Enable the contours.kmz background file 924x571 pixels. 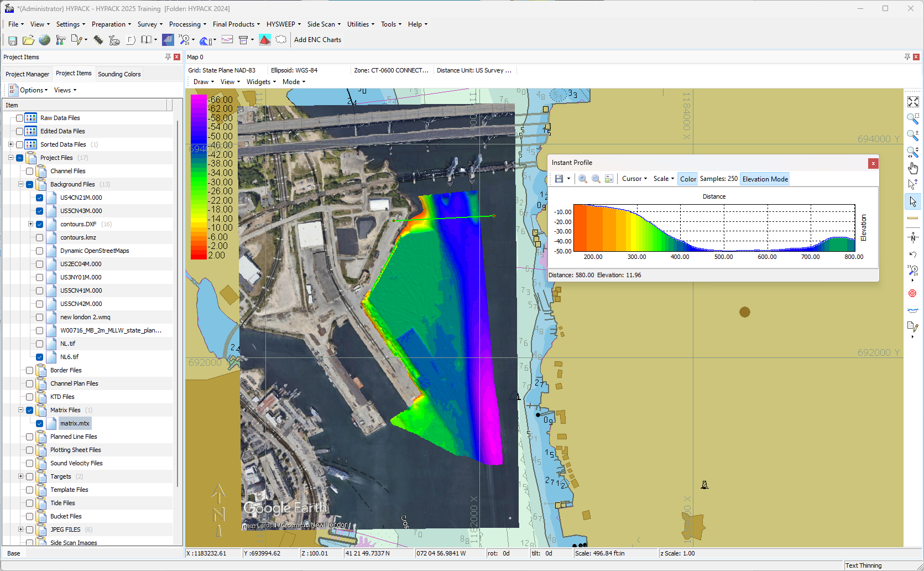pos(39,237)
